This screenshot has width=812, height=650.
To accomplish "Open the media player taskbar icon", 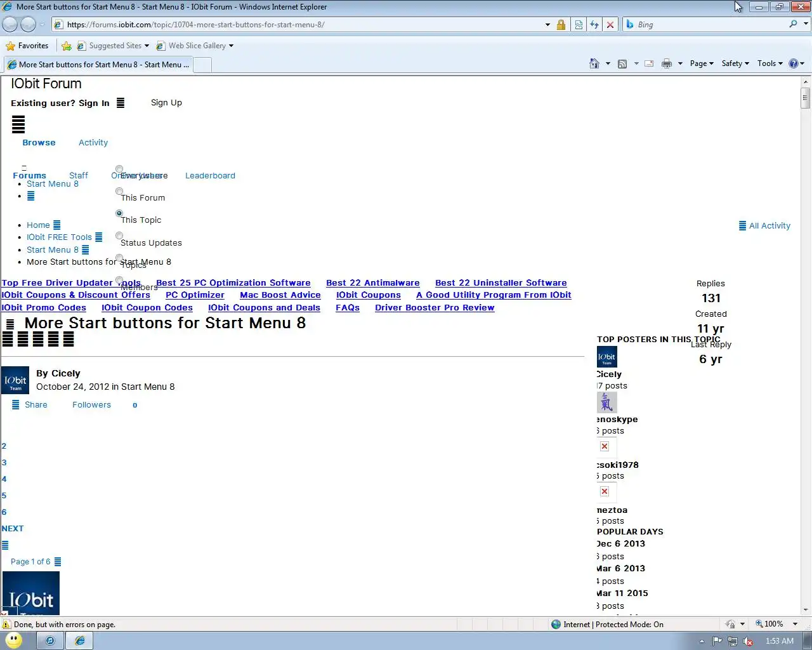I will point(50,640).
